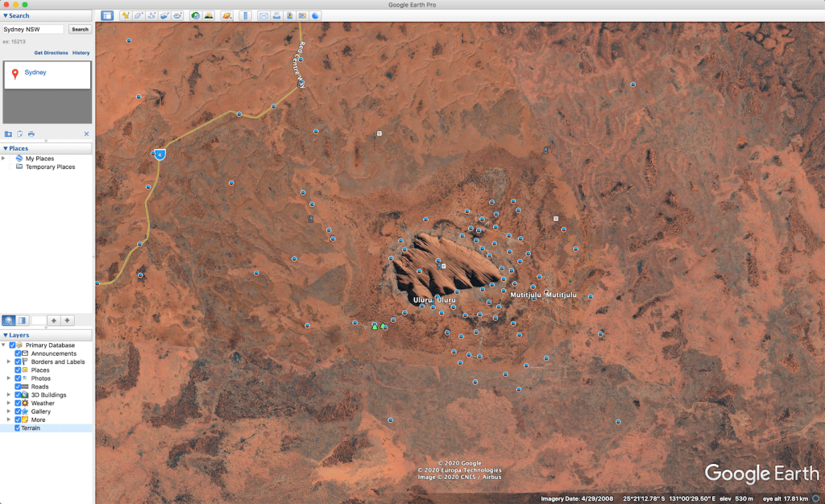The width and height of the screenshot is (825, 504).
Task: Show historical imagery with the clock icon
Action: coord(196,16)
